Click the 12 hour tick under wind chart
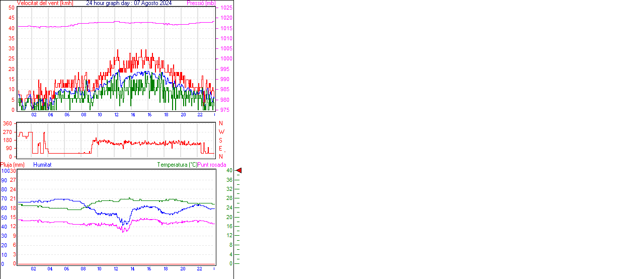 pyautogui.click(x=116, y=115)
